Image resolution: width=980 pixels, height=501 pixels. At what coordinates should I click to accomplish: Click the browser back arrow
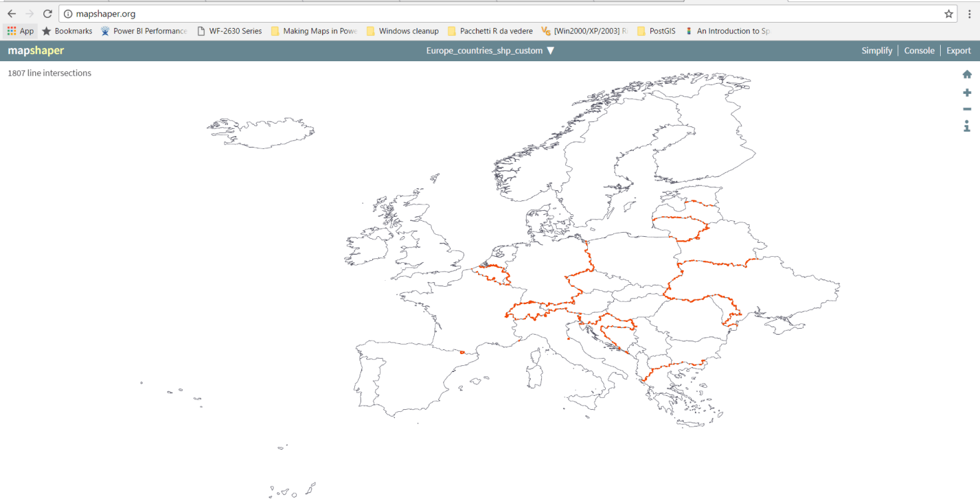(x=11, y=13)
